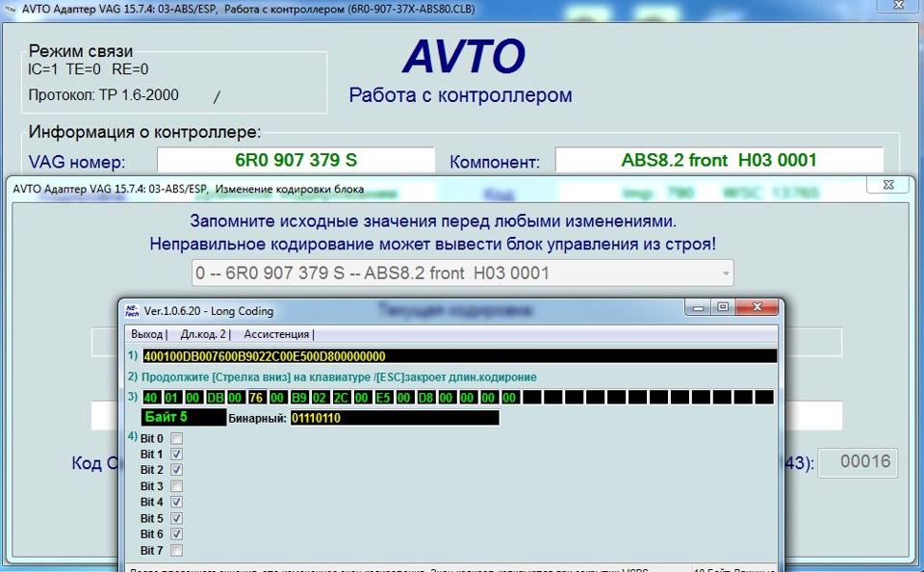
Task: Maximize the Long Coding window
Action: tap(723, 307)
